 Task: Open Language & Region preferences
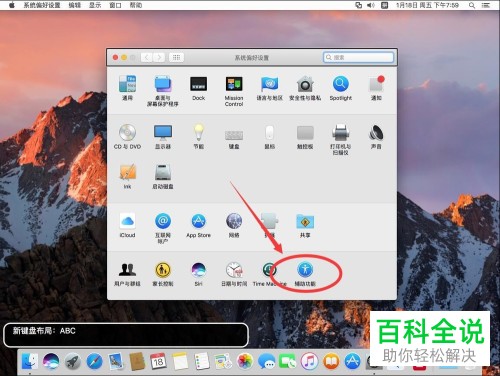tap(269, 88)
